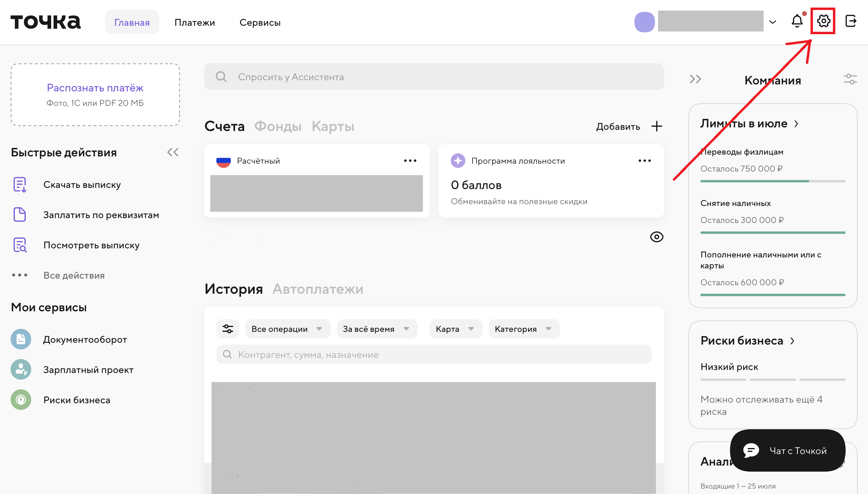Collapse the Компания side panel
This screenshot has width=868, height=494.
click(695, 79)
